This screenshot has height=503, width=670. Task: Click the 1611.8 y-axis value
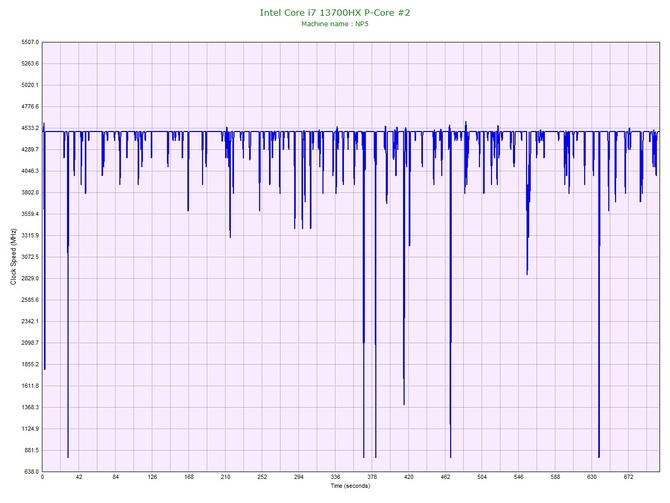coord(30,386)
